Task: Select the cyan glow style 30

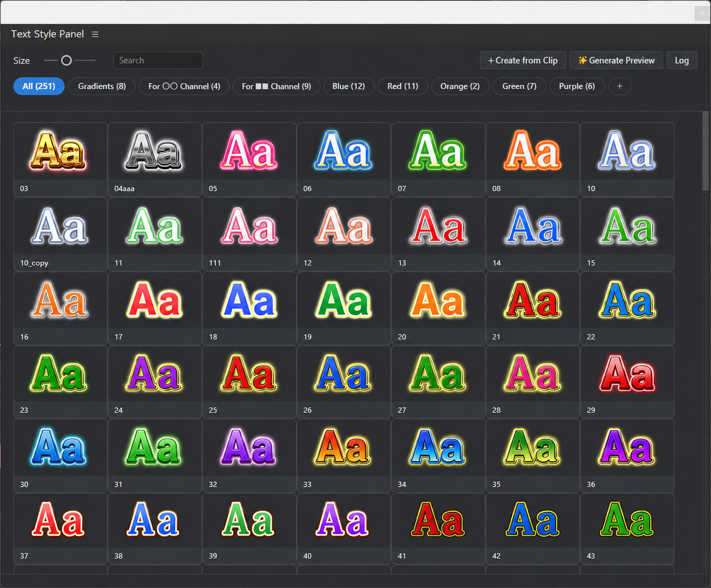Action: tap(60, 456)
